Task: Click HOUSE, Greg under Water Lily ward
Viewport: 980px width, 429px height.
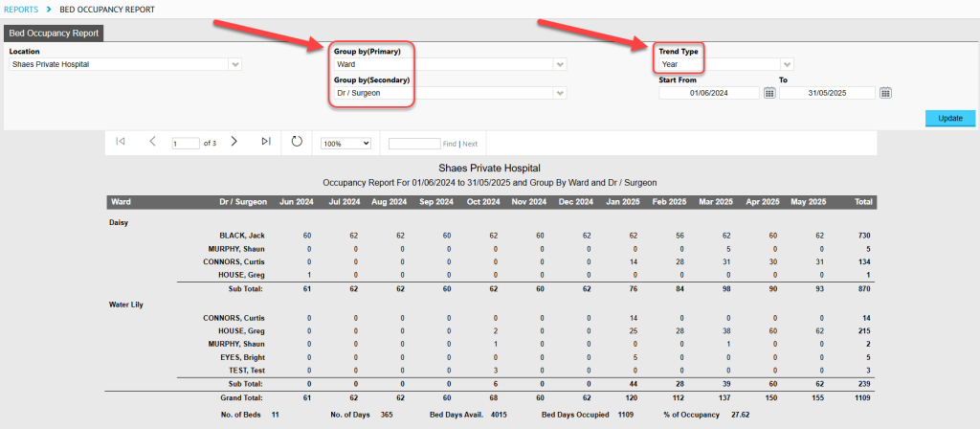Action: point(239,330)
